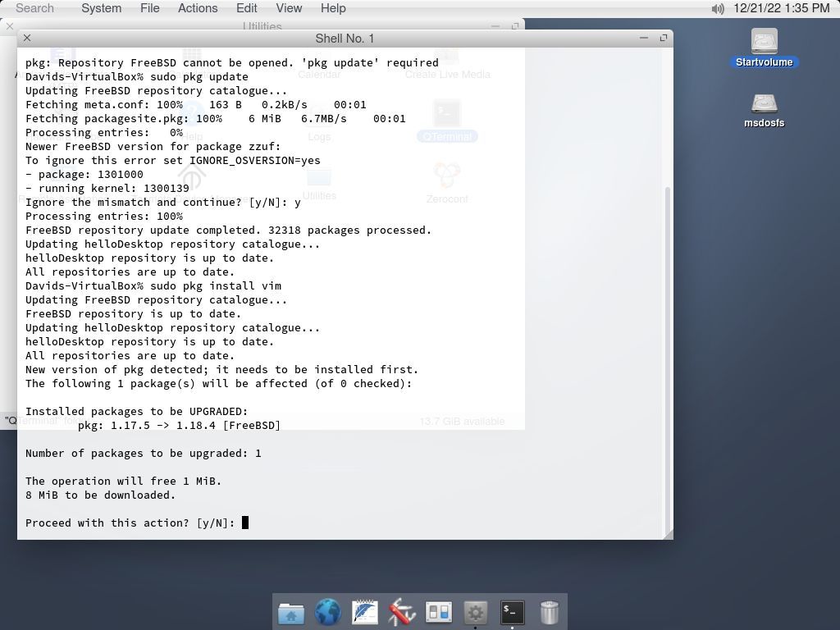Open the Actions menu
Image resolution: width=840 pixels, height=630 pixels.
pos(198,8)
